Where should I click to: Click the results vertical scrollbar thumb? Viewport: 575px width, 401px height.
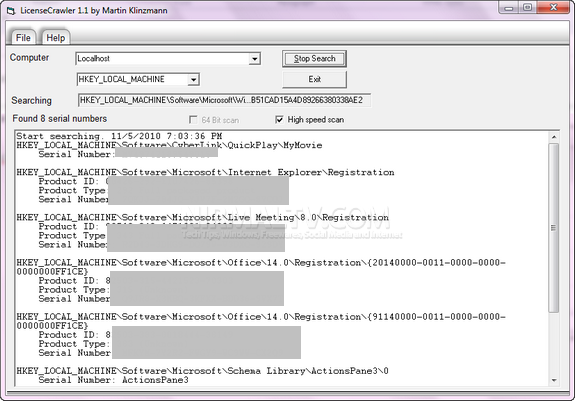(554, 228)
